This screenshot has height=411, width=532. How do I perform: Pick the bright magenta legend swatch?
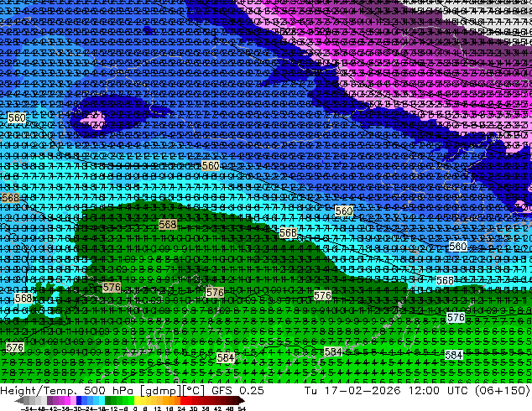point(67,401)
